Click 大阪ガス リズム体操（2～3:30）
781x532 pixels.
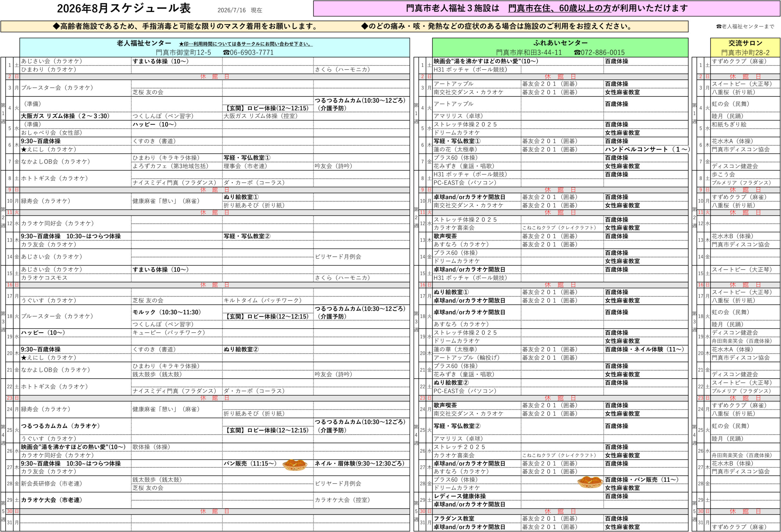pyautogui.click(x=66, y=116)
